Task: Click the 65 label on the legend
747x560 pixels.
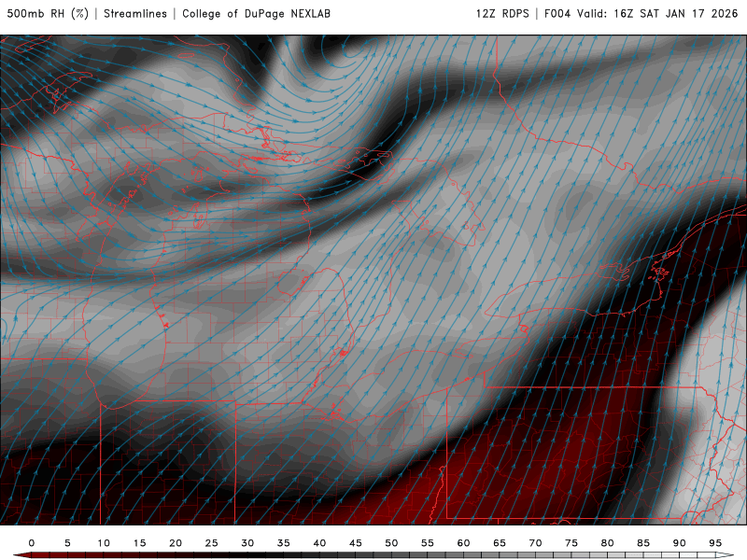Action: 500,543
